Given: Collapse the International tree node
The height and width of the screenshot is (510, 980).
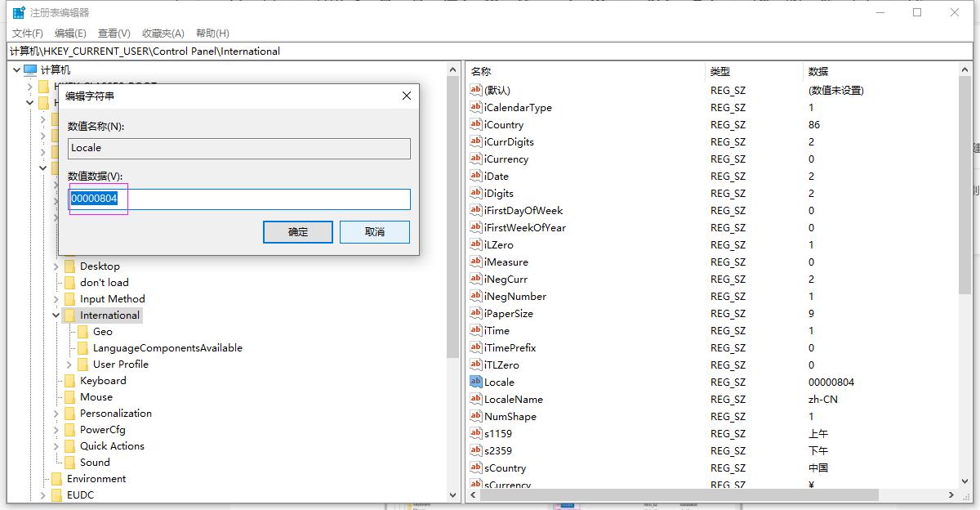Looking at the screenshot, I should point(56,315).
